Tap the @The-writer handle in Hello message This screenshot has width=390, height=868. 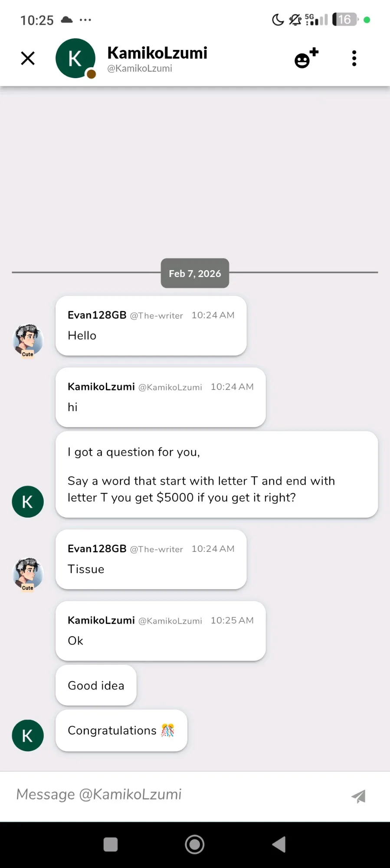(157, 316)
